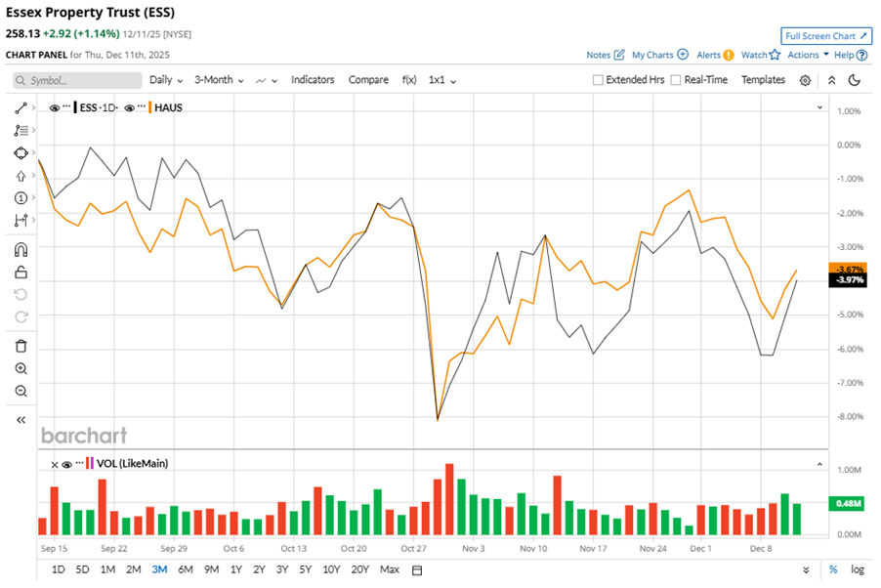The height and width of the screenshot is (588, 881).
Task: Open the 3-Month period dropdown
Action: 219,80
